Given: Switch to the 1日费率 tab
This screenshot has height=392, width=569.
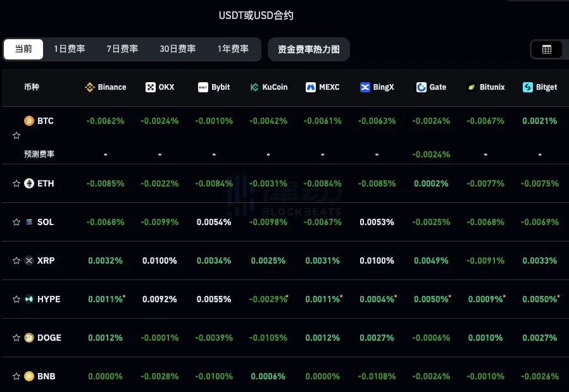Looking at the screenshot, I should coord(70,49).
